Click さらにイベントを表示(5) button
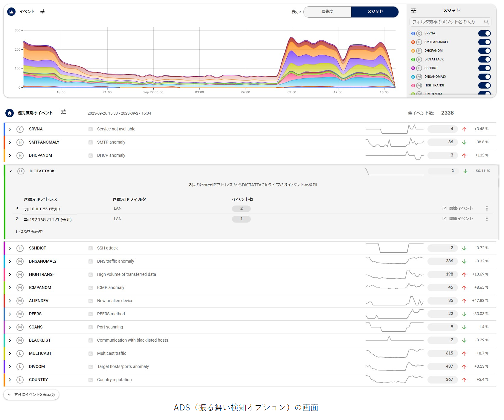Screen dimensions: 504x420 tap(31, 395)
